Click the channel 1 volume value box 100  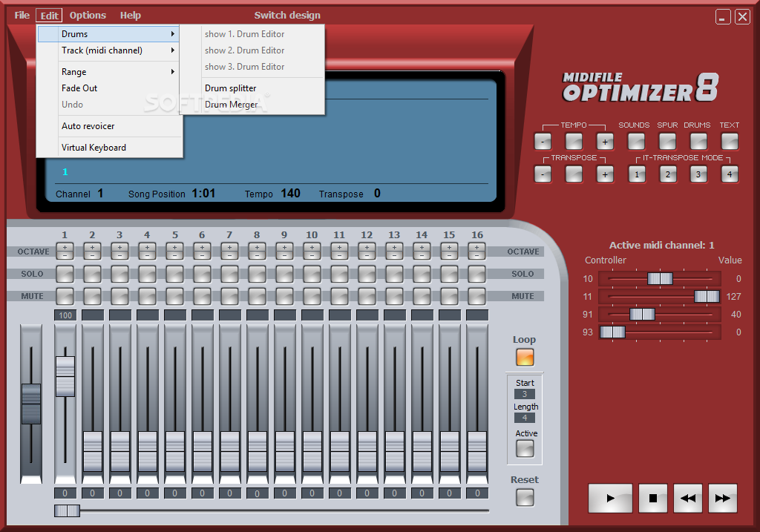pos(65,315)
